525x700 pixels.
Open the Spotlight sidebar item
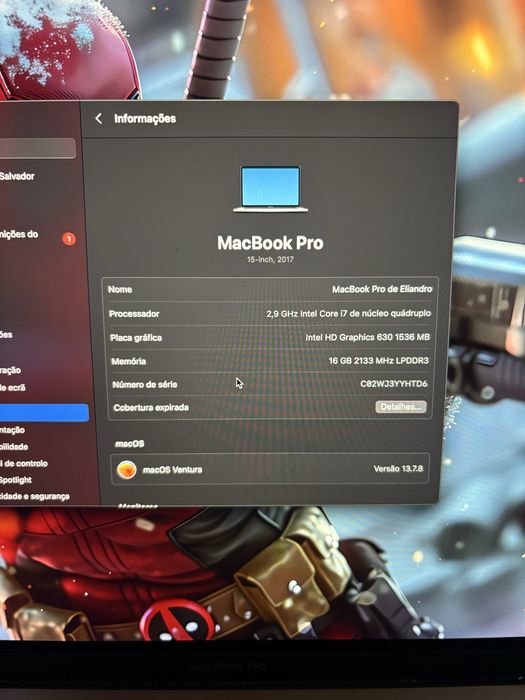pyautogui.click(x=16, y=480)
